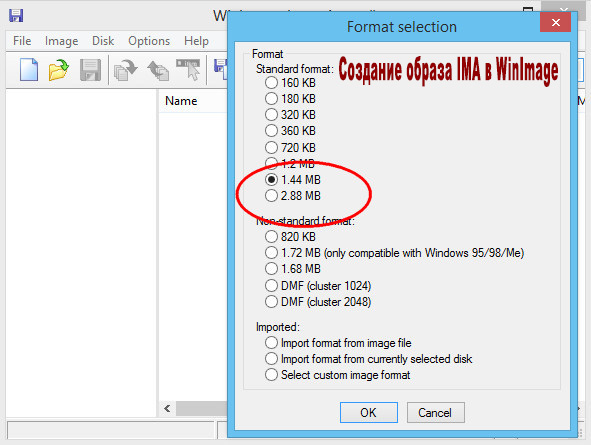591x445 pixels.
Task: Click the Open folder toolbar icon
Action: pyautogui.click(x=58, y=70)
